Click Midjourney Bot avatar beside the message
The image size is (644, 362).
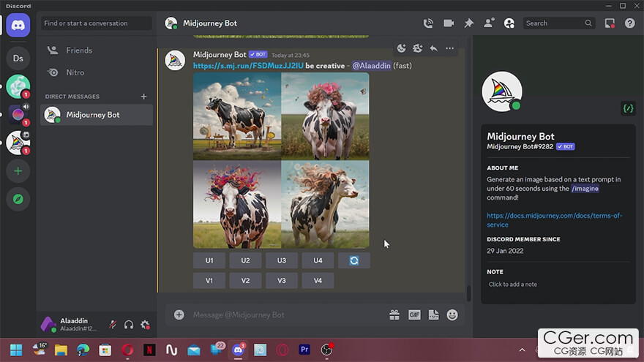point(175,60)
